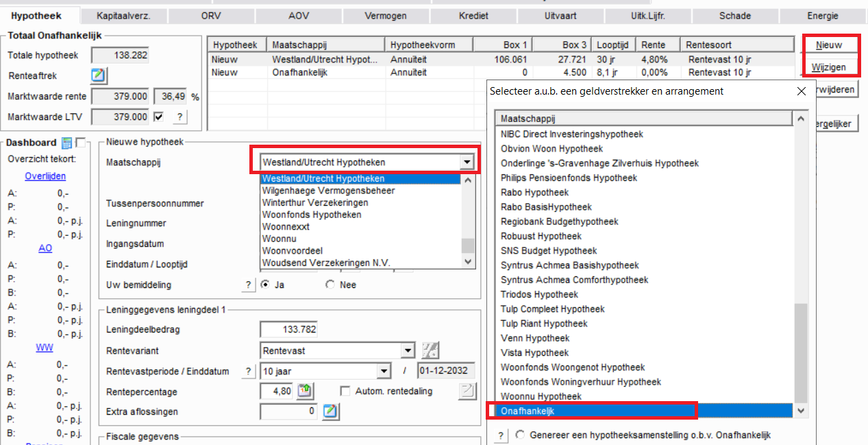
Task: Open the Uitk.Lijfr. tab
Action: click(x=647, y=16)
